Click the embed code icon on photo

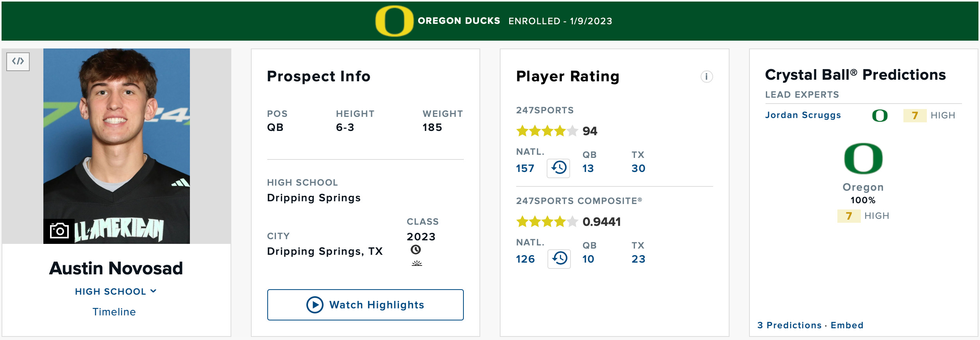pos(18,61)
